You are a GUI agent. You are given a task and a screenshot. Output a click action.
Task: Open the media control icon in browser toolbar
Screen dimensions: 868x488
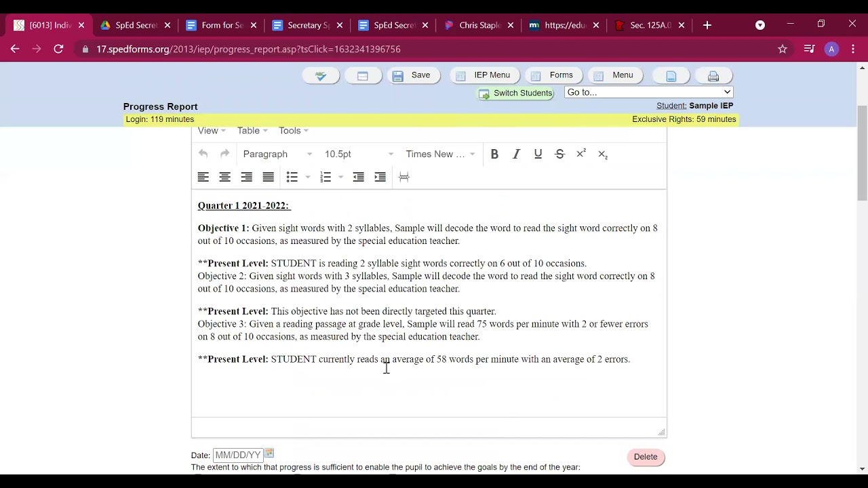pyautogui.click(x=809, y=49)
